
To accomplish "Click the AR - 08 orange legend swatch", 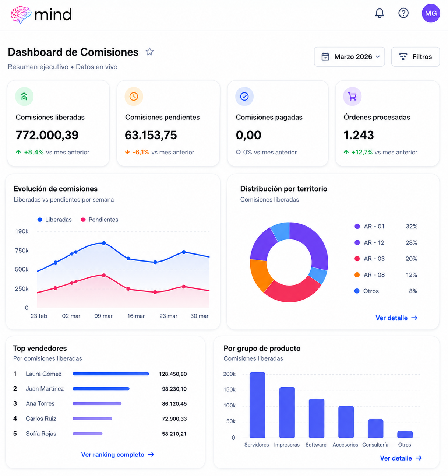I will (x=357, y=275).
